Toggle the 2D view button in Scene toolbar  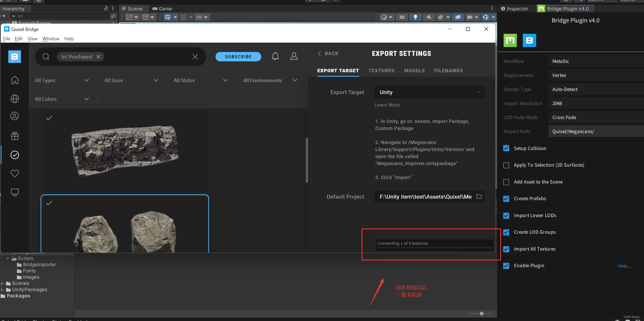tap(402, 17)
